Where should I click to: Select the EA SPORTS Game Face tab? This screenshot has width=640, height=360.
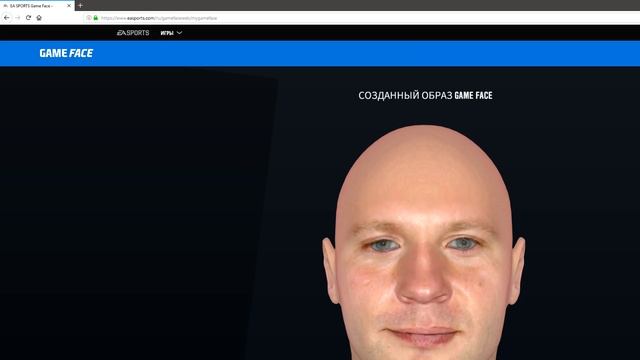[37, 6]
